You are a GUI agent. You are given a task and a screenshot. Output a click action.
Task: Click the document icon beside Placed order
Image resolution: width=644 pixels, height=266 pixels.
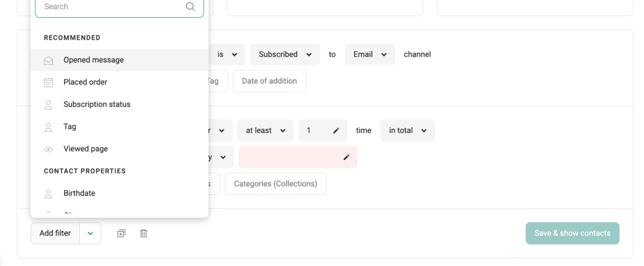pos(48,82)
